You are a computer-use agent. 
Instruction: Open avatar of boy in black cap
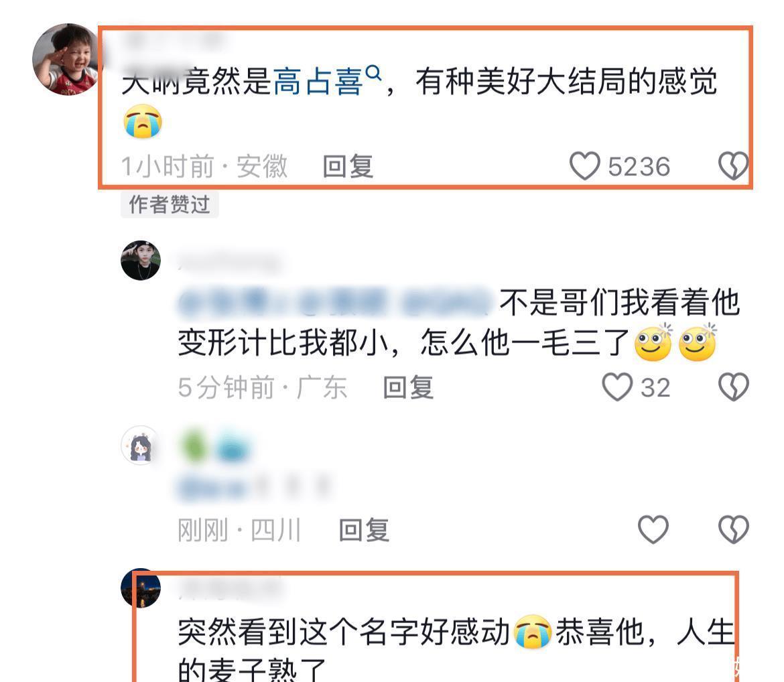(x=141, y=260)
